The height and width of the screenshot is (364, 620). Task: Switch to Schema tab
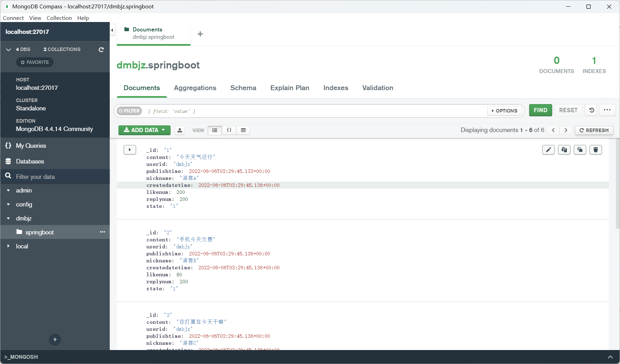point(243,88)
